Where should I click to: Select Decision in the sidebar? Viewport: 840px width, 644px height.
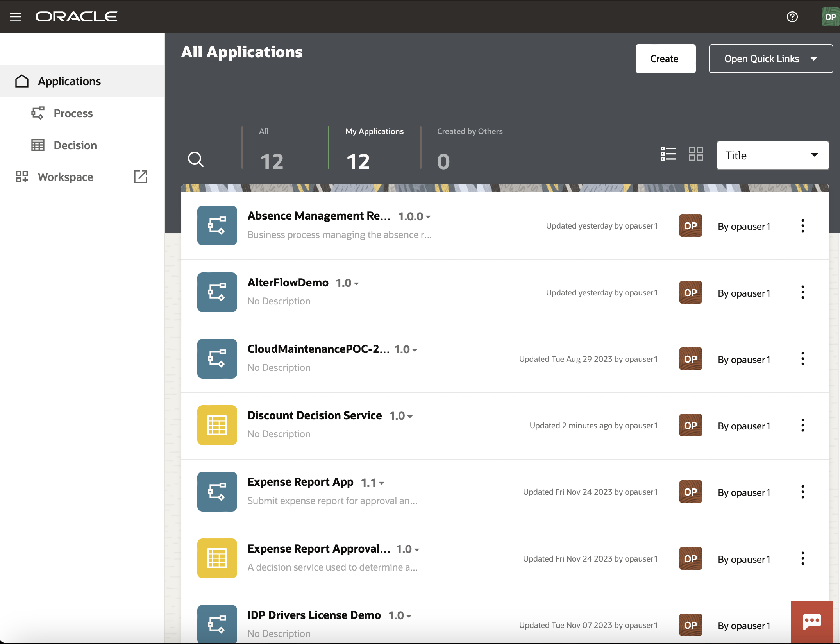(75, 145)
